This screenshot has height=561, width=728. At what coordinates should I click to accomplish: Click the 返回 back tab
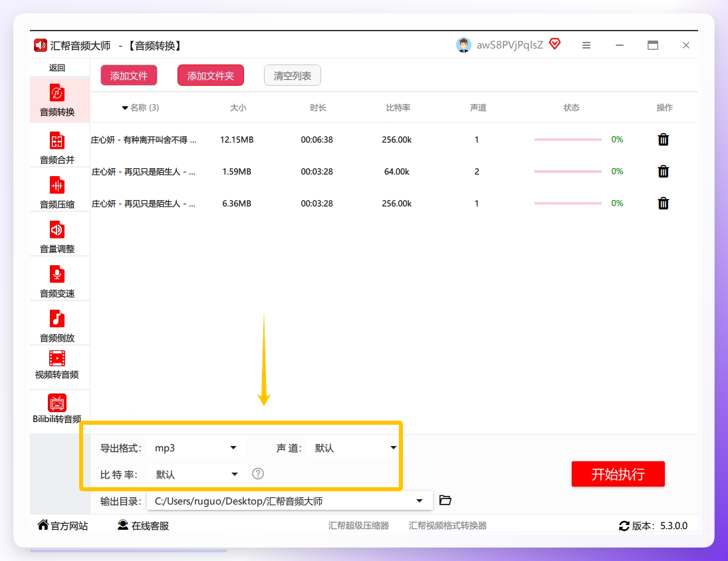tap(57, 68)
